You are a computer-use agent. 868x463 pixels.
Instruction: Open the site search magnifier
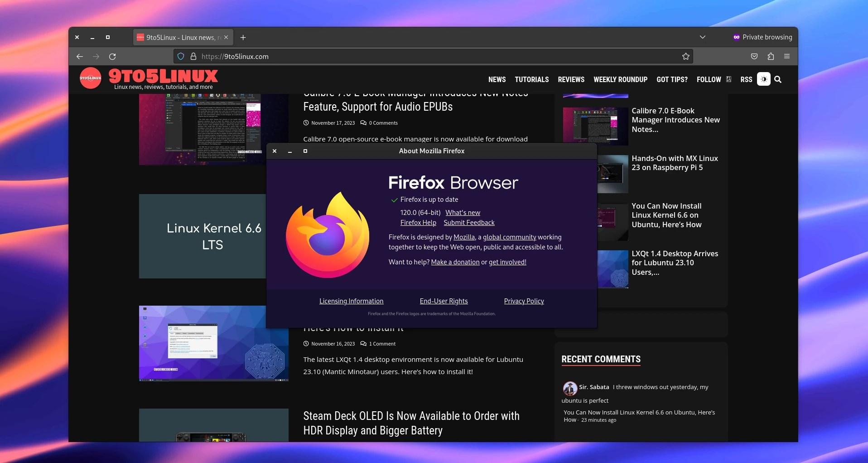[778, 79]
